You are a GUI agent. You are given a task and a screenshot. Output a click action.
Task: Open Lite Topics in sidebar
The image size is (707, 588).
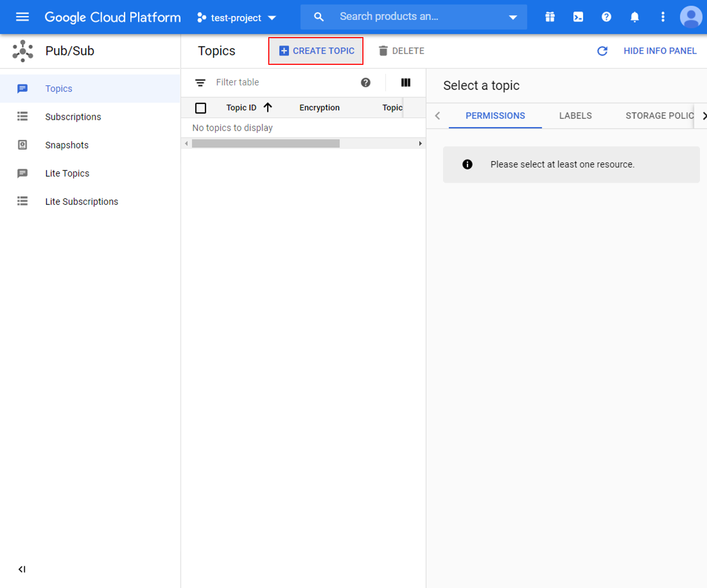click(90, 174)
